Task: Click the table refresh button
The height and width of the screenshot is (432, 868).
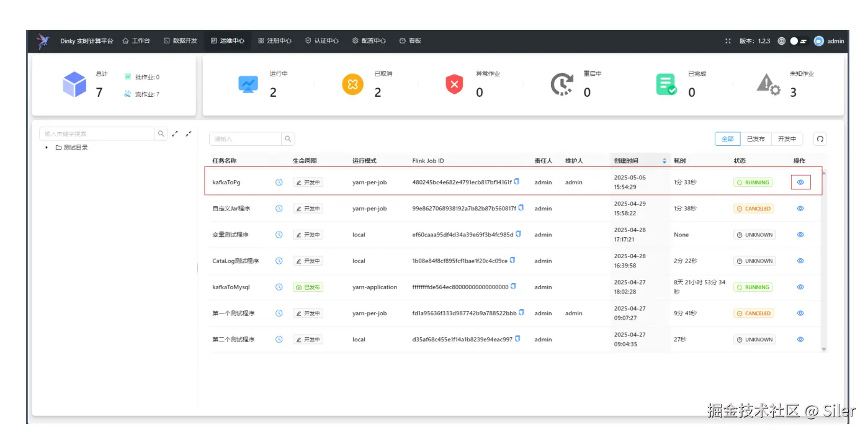Action: tap(820, 139)
